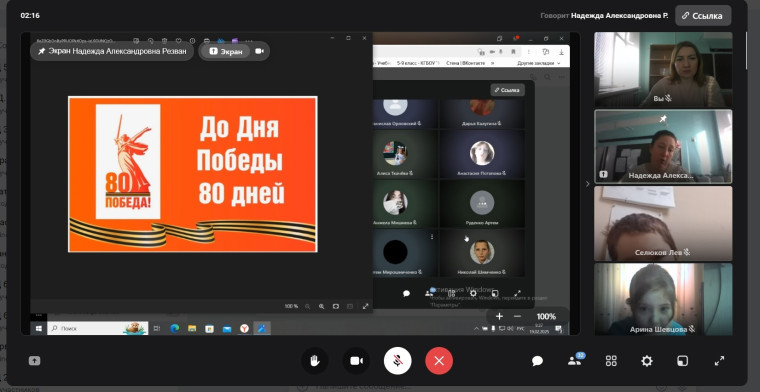Expand Другие закладки in shared browser
Viewport: 760px width, 392px height.
pyautogui.click(x=538, y=63)
